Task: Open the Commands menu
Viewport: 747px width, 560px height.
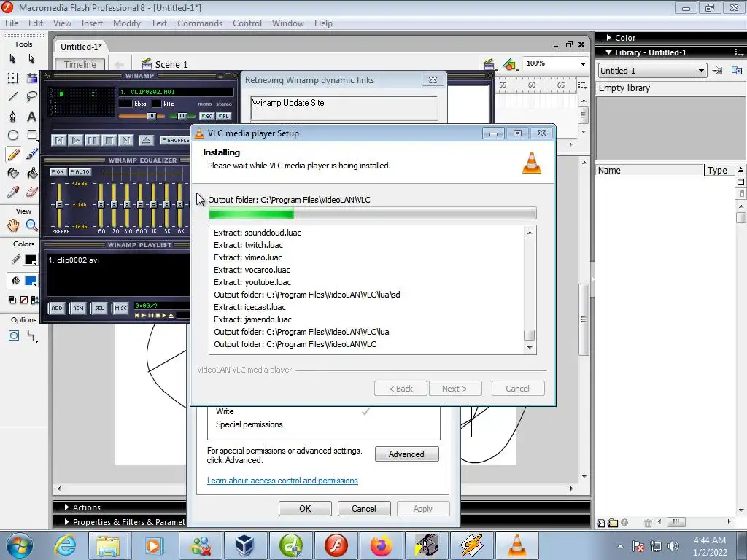Action: 200,23
